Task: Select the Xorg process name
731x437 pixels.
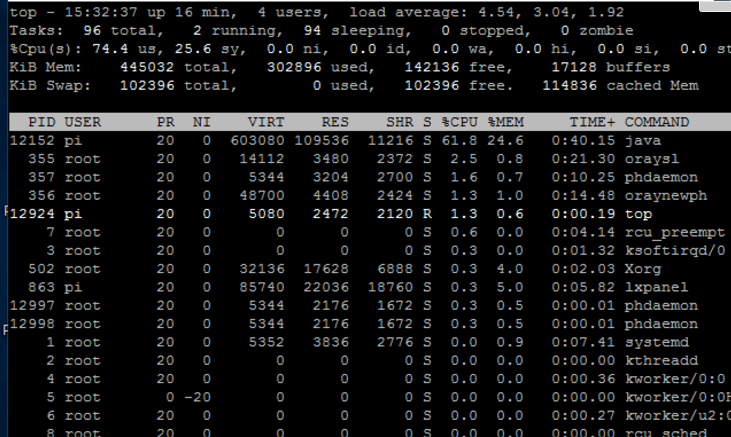Action: (x=643, y=269)
